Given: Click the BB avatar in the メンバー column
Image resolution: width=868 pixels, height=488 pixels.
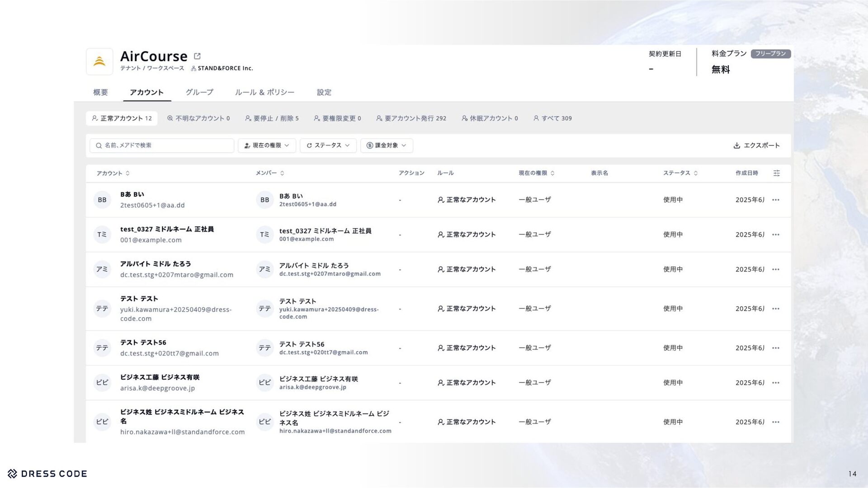Looking at the screenshot, I should coord(264,200).
